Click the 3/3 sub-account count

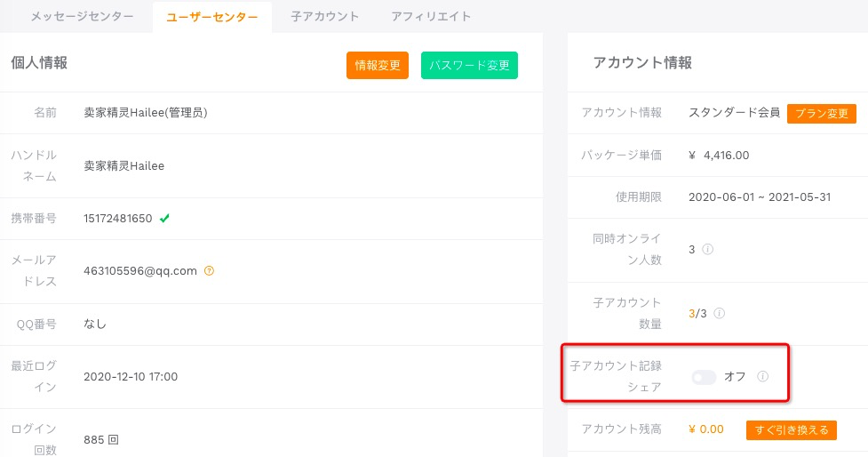click(x=697, y=314)
